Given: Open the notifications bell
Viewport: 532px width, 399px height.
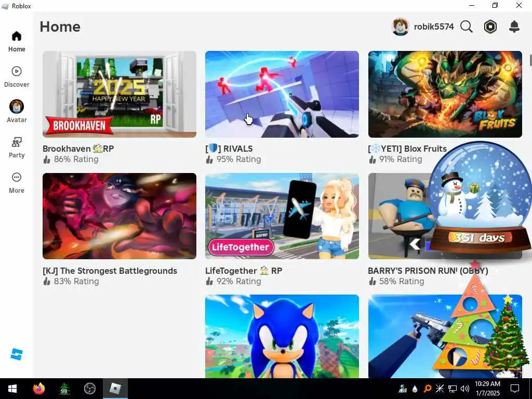Looking at the screenshot, I should coord(514,26).
